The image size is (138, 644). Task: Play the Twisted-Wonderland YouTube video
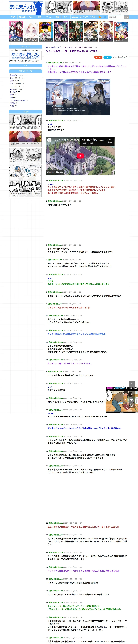tap(80, 156)
